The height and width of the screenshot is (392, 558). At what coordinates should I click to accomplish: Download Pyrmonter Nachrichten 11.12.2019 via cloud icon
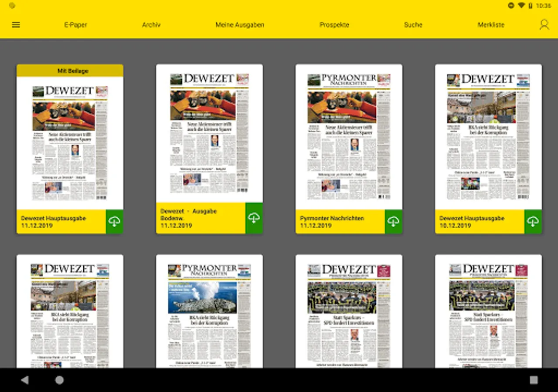pos(394,222)
